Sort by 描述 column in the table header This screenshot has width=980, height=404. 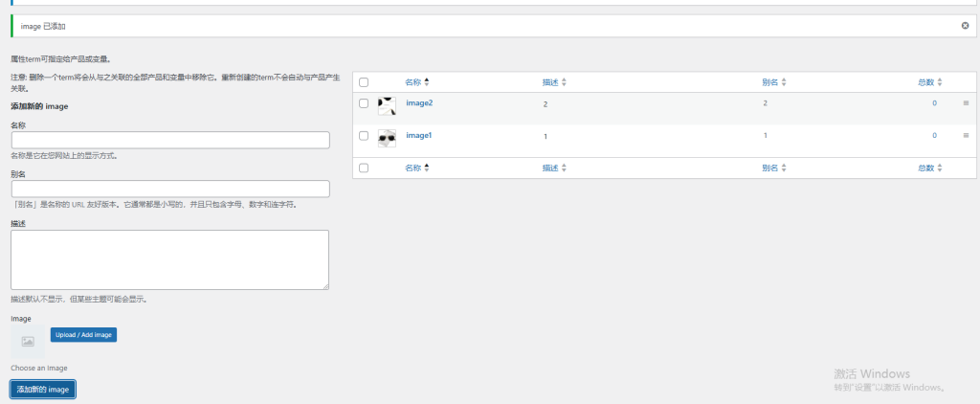click(549, 82)
